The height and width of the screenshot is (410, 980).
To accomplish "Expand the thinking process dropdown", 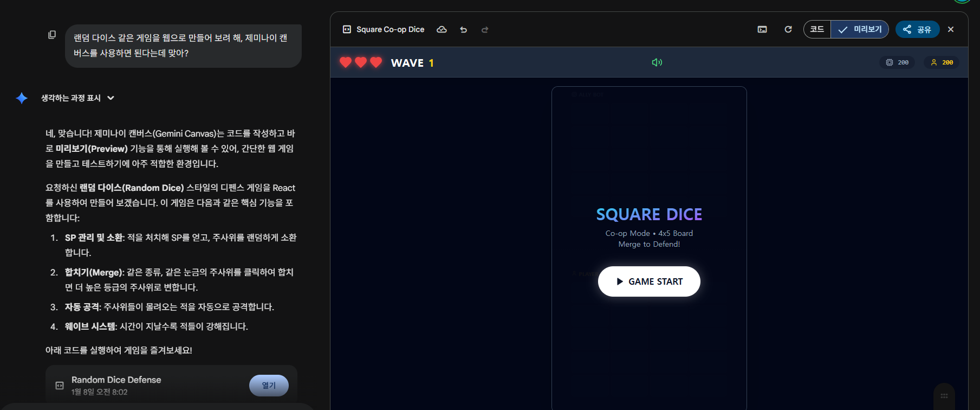I will [x=78, y=98].
